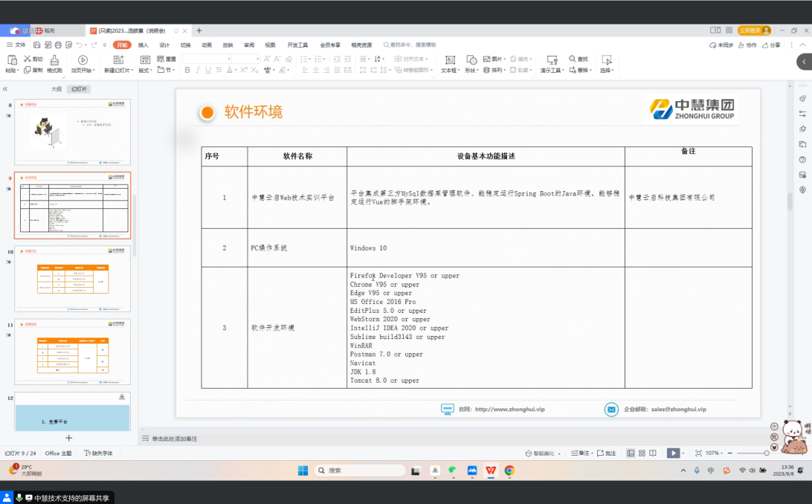Click the notes field 单击此处添加备注
This screenshot has width=812, height=504.
(175, 439)
